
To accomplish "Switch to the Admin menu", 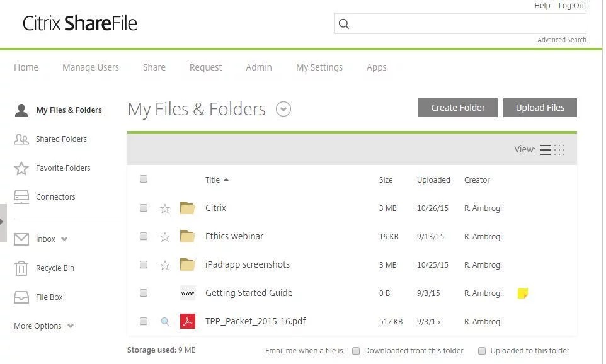I will pos(258,67).
